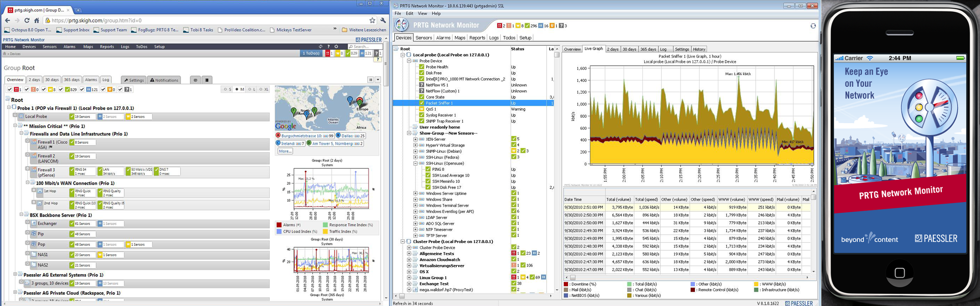The image size is (980, 306).
Task: Click the comment bubble toolbar button in web view
Action: [196, 80]
